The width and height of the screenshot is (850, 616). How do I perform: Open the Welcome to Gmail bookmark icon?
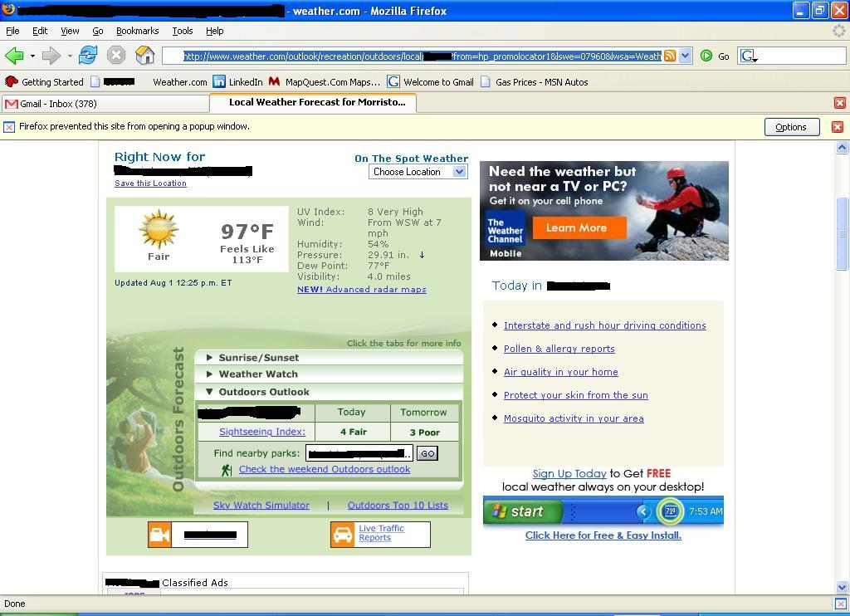point(393,82)
